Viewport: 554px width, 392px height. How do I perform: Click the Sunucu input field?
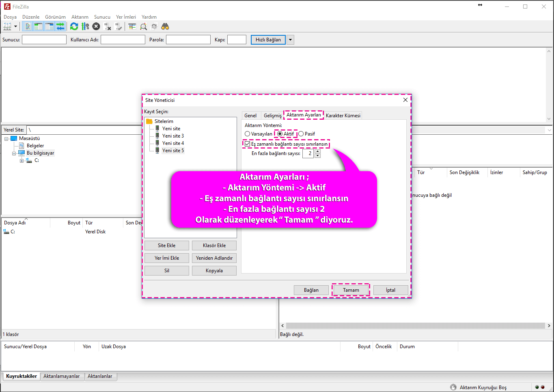click(x=44, y=40)
